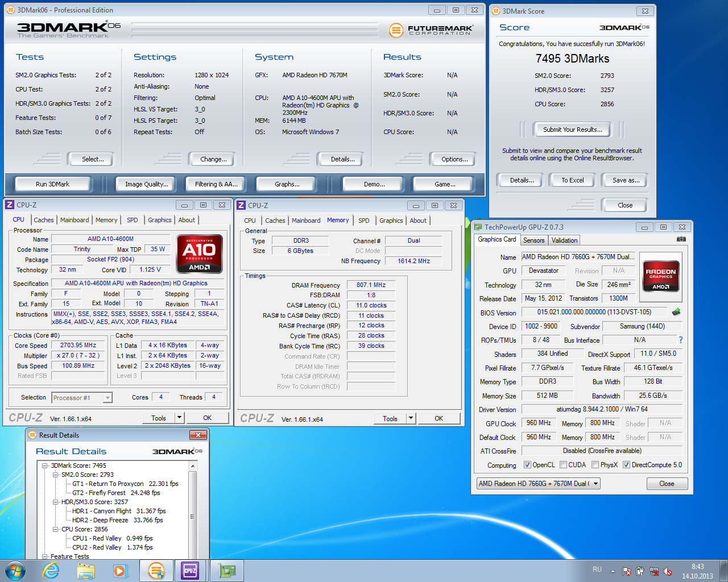Image resolution: width=728 pixels, height=582 pixels.
Task: Collapse the 3DMark Score: 7495 tree node
Action: [45, 465]
